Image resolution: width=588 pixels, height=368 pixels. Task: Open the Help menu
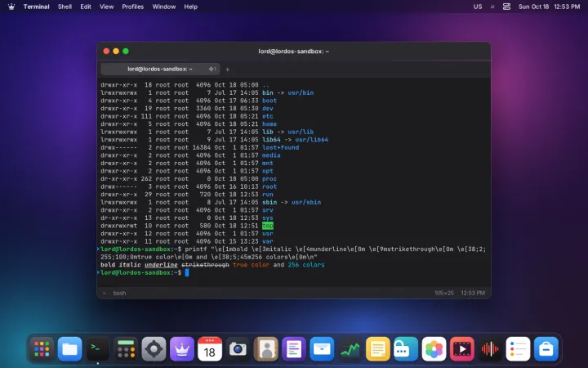(190, 7)
